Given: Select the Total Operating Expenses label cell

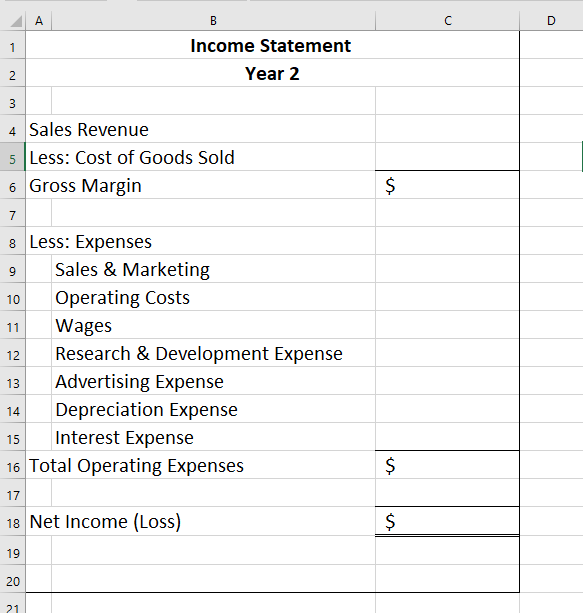Looking at the screenshot, I should tap(201, 465).
